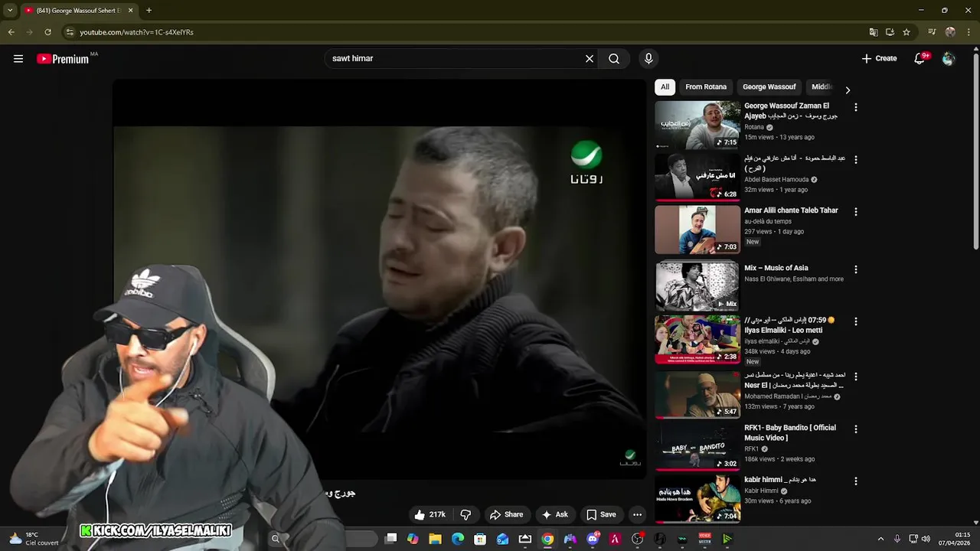Viewport: 980px width, 551px height.
Task: Open options for 'Amar Allili chante Taleb Tahar'
Action: click(856, 212)
